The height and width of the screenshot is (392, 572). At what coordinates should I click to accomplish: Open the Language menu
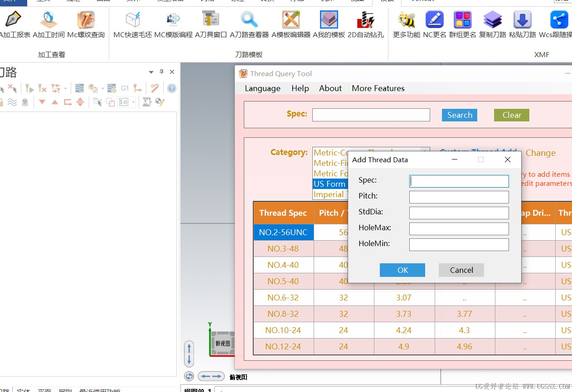[x=262, y=88]
